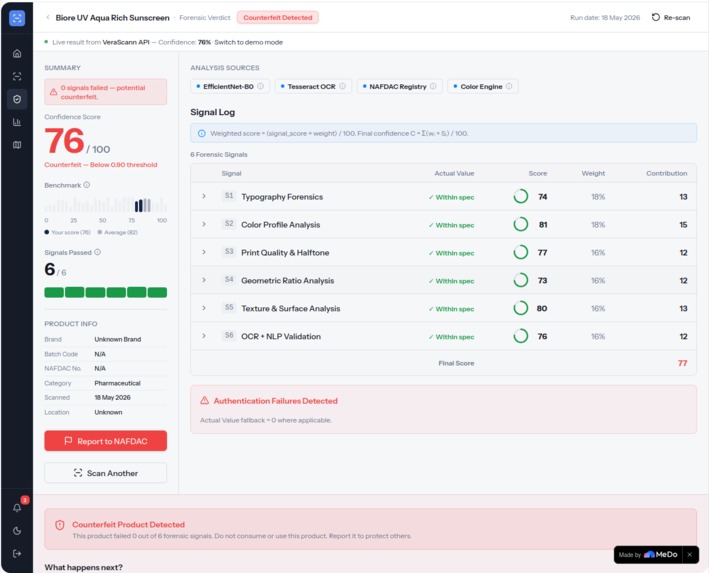Click the Run date text in header

[605, 18]
